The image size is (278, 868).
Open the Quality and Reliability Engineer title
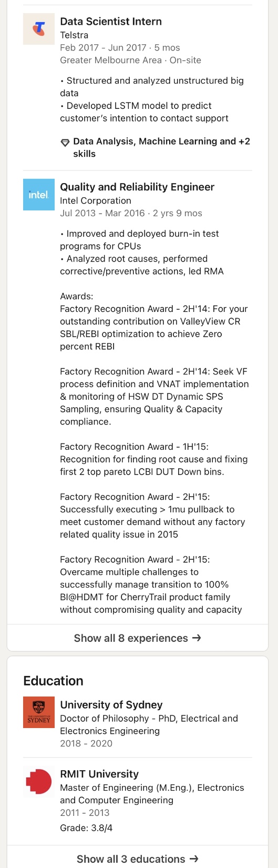tap(137, 187)
